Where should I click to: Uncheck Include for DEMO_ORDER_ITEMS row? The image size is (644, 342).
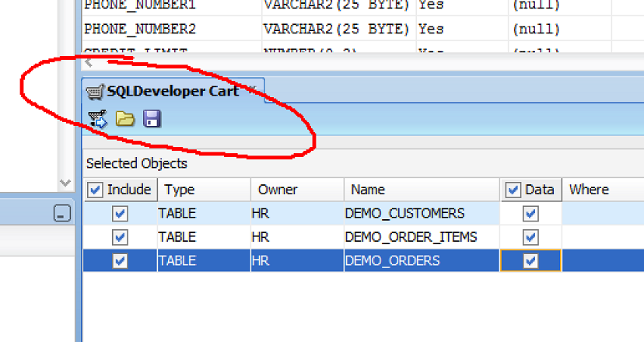pyautogui.click(x=120, y=237)
